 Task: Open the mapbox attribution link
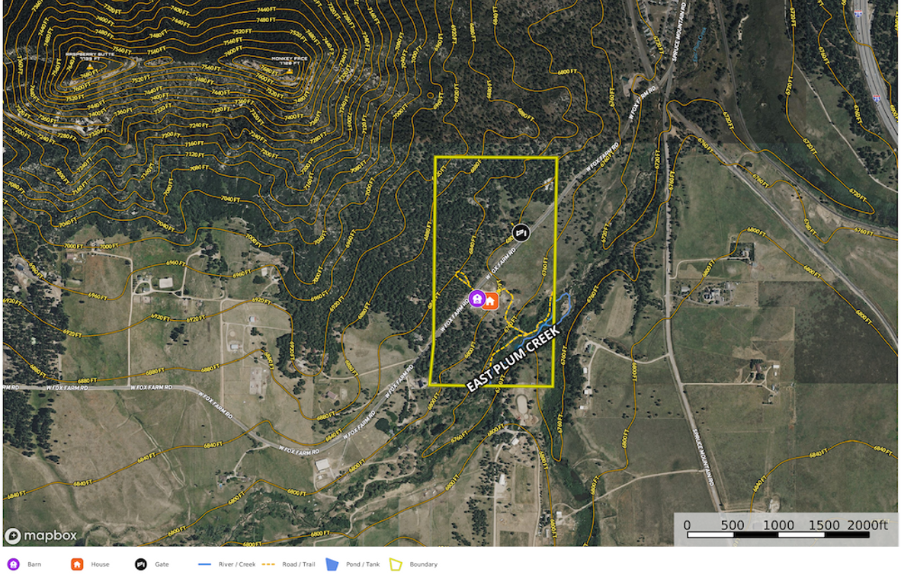pyautogui.click(x=46, y=536)
